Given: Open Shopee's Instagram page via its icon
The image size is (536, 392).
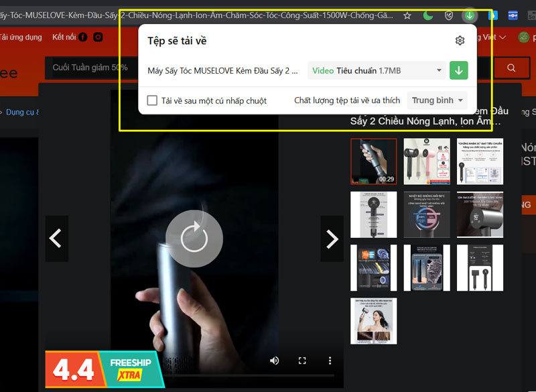Looking at the screenshot, I should click(x=96, y=37).
